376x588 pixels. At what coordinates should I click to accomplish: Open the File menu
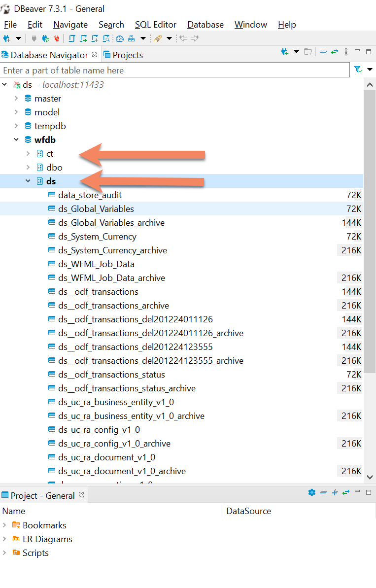coord(10,25)
